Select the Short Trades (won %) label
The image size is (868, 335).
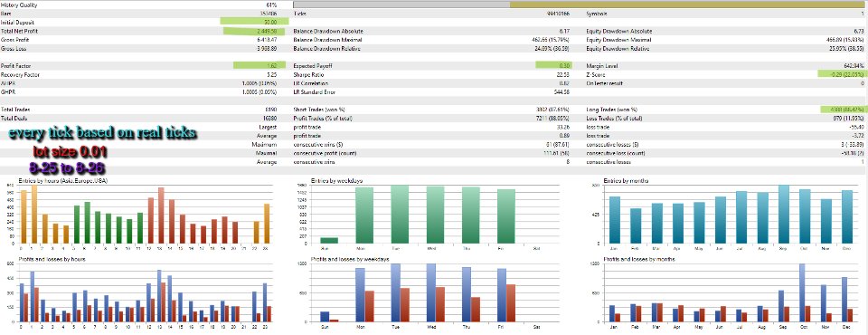318,110
